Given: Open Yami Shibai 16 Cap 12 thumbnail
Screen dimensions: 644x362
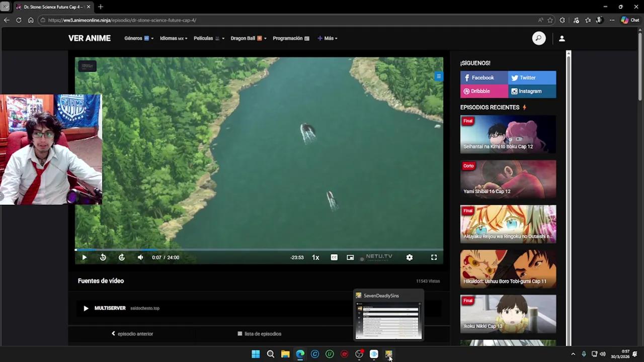Looking at the screenshot, I should pyautogui.click(x=508, y=179).
